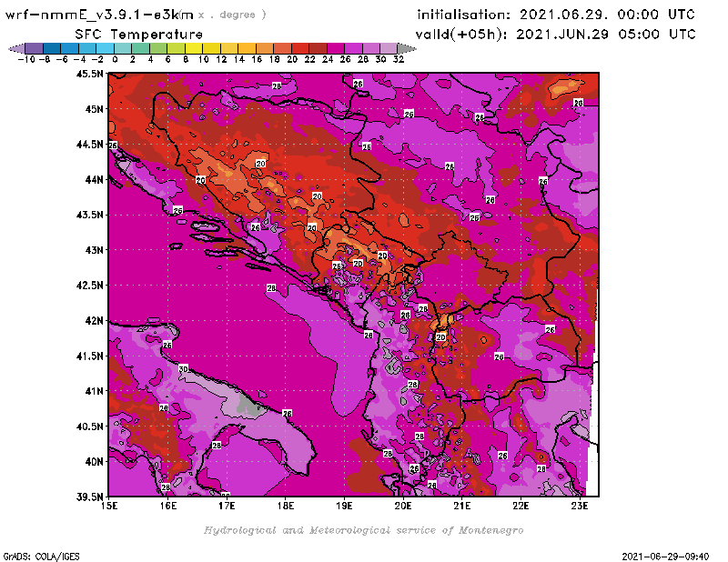Click the '40N' latitude label

pos(94,461)
